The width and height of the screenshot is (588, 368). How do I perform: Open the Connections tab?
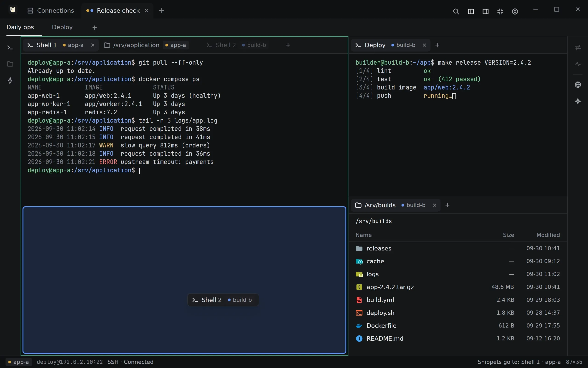51,11
